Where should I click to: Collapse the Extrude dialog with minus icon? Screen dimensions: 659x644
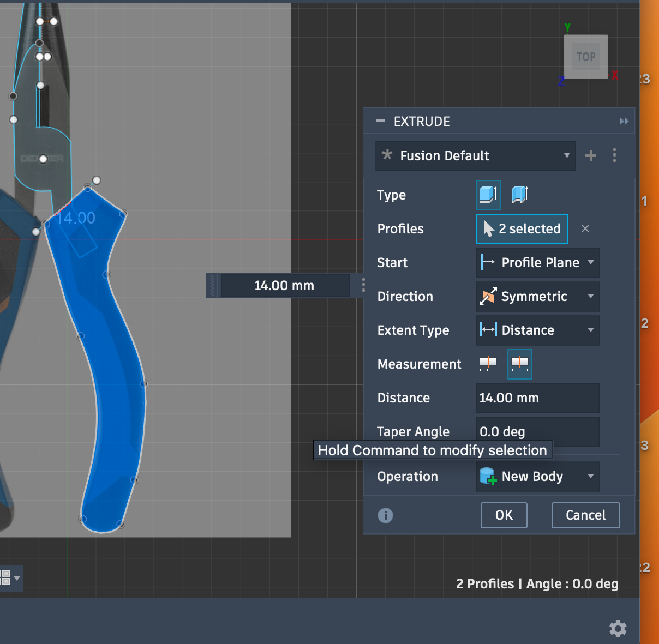coord(380,121)
